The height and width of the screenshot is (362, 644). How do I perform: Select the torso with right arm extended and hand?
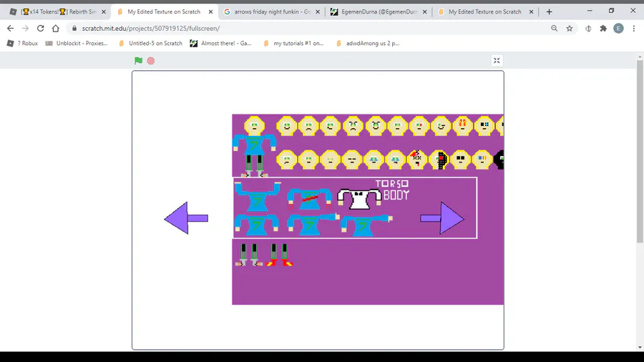coord(313,224)
